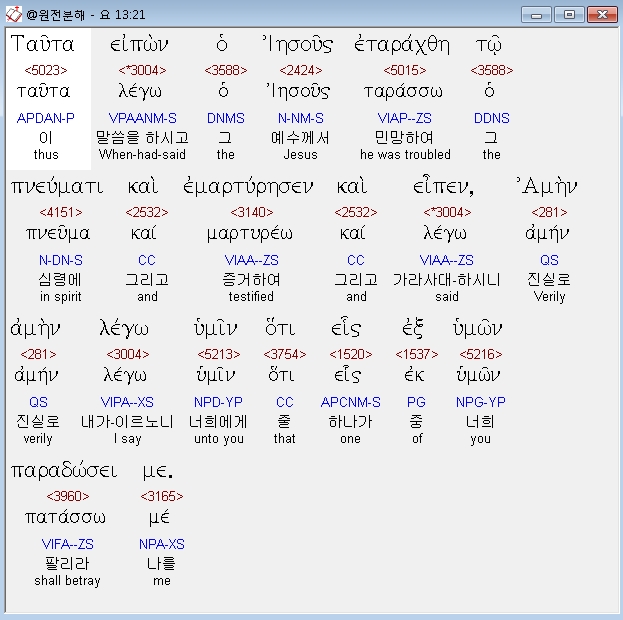The width and height of the screenshot is (623, 620).
Task: Click Strong's number <4151>
Action: coord(61,212)
